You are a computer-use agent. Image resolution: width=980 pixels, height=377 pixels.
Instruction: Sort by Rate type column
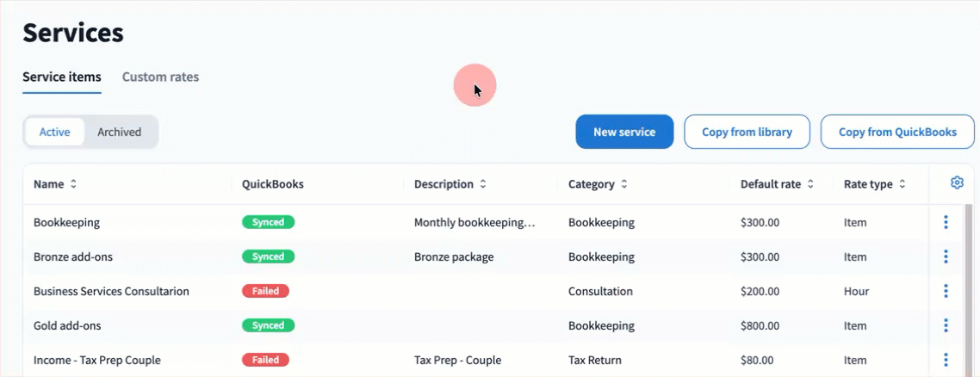pos(874,184)
